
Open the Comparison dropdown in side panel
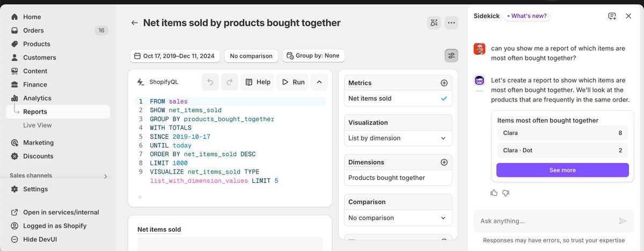398,218
